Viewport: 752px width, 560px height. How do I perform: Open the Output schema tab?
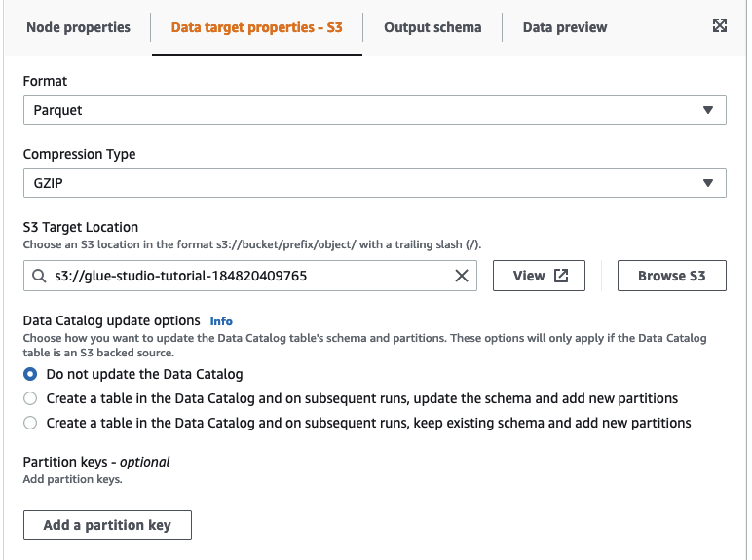[432, 27]
